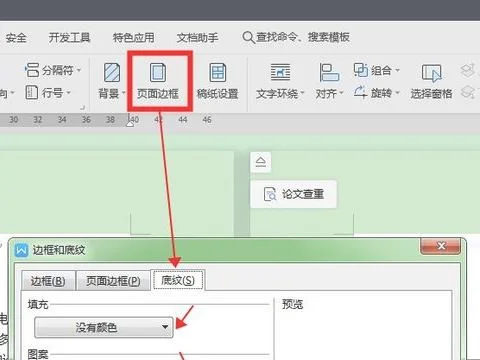
Task: Click the 预览 preview label
Action: point(293,304)
